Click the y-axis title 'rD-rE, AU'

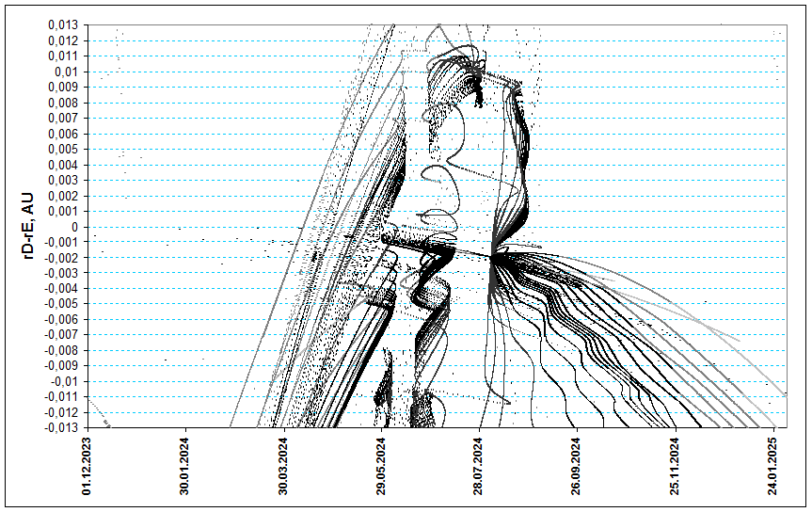point(28,226)
